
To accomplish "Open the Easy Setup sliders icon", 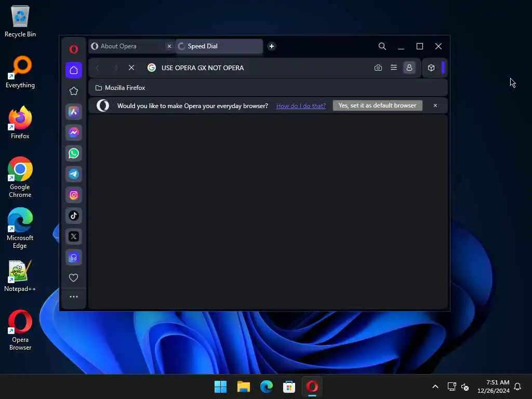I will tap(394, 68).
